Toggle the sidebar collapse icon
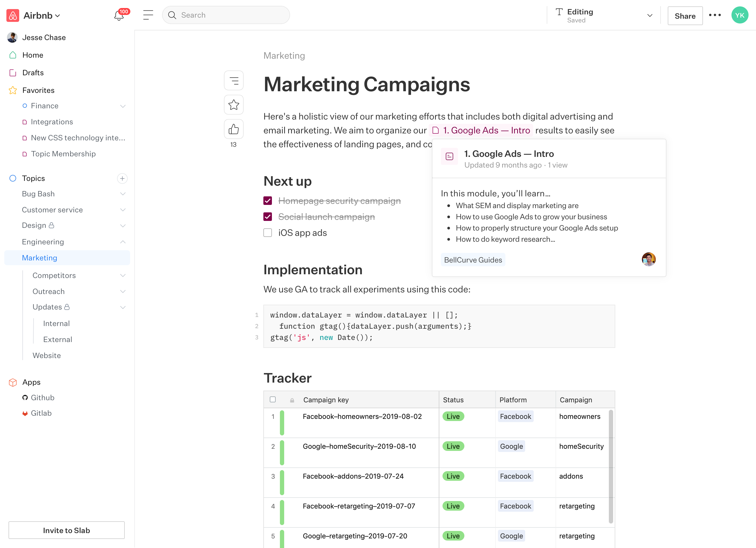 click(x=148, y=15)
